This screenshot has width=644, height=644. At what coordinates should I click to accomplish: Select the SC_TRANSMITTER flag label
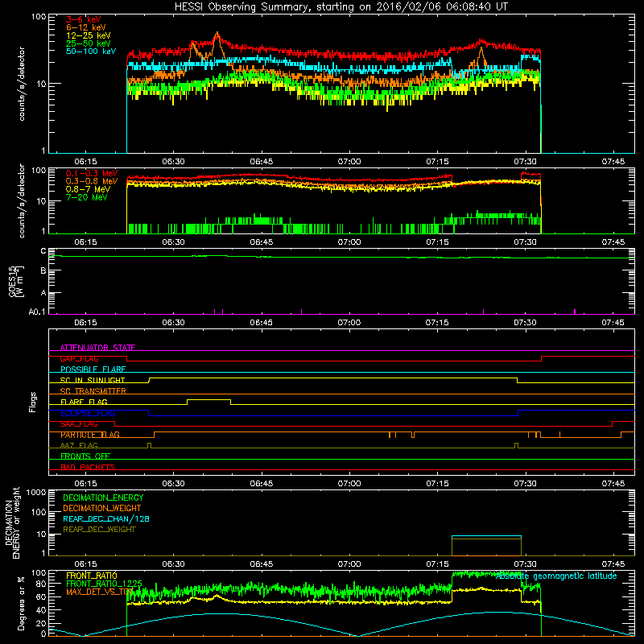tap(93, 391)
